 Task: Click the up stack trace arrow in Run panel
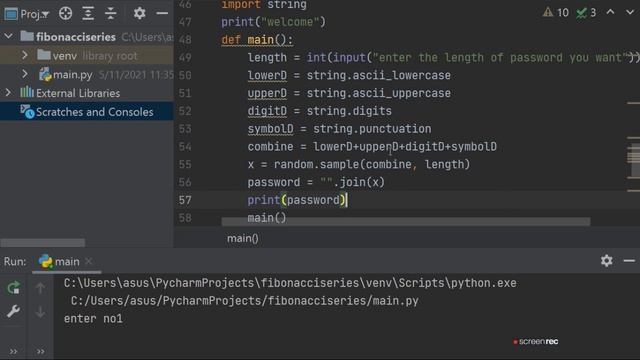pos(40,288)
